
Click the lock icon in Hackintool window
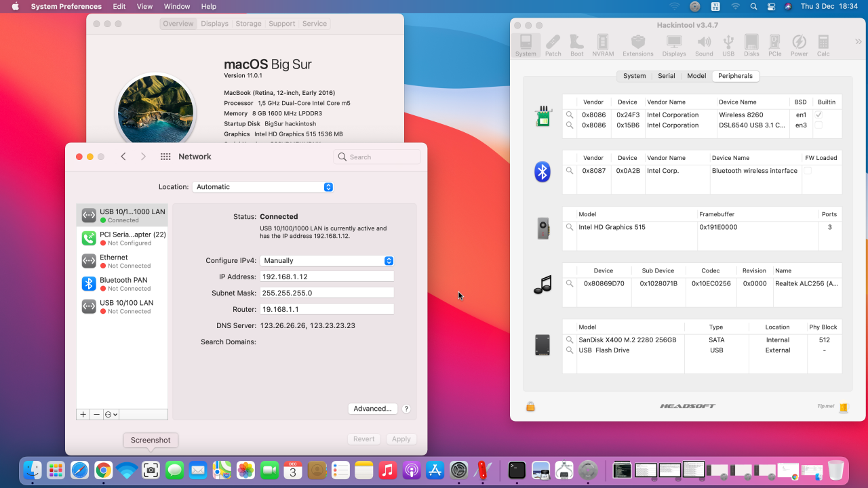click(x=530, y=407)
